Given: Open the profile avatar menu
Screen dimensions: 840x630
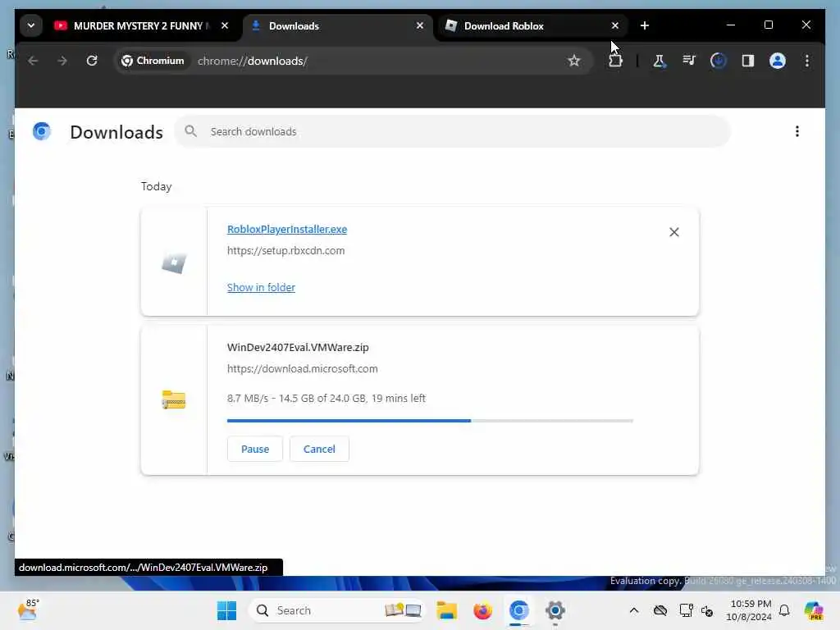Looking at the screenshot, I should point(778,61).
